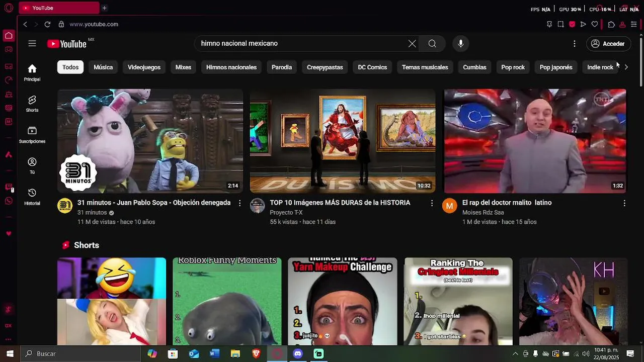Go to Principal in the sidebar

tap(32, 72)
